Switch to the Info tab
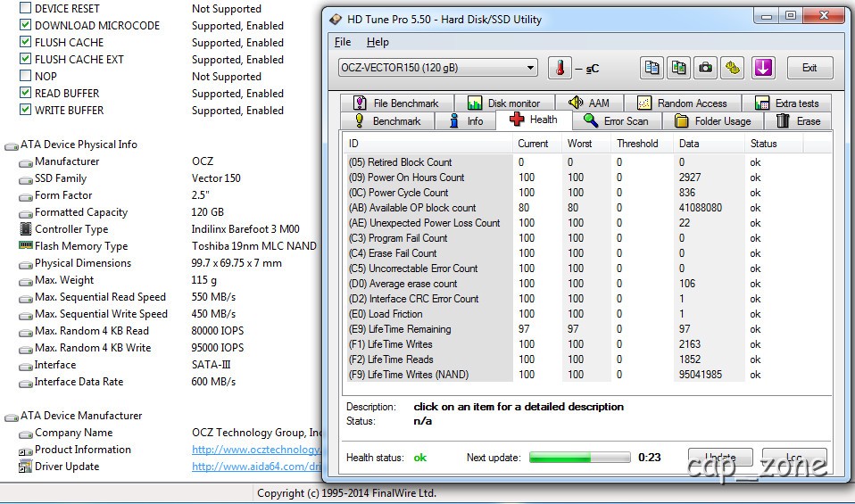Viewport: 855px width, 504px height. point(466,121)
